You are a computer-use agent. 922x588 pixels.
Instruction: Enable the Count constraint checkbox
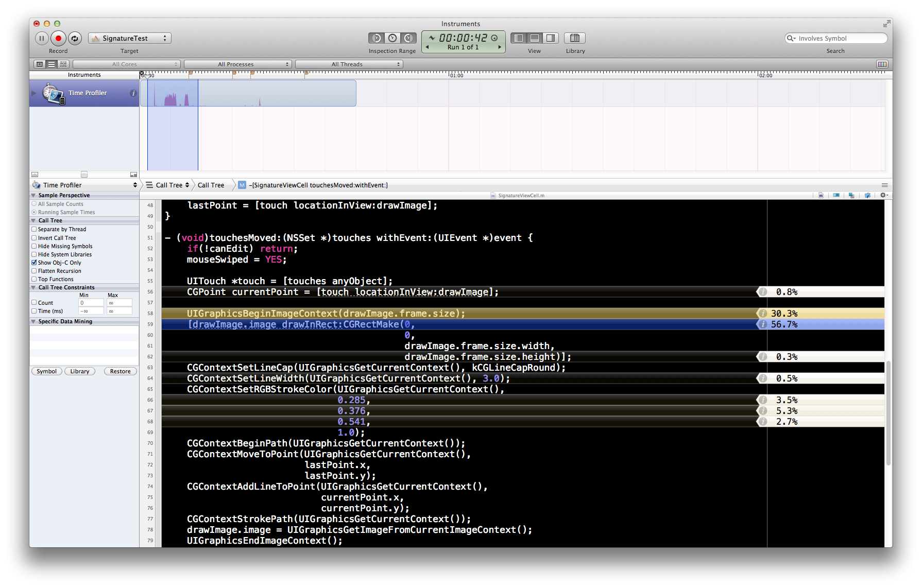34,303
